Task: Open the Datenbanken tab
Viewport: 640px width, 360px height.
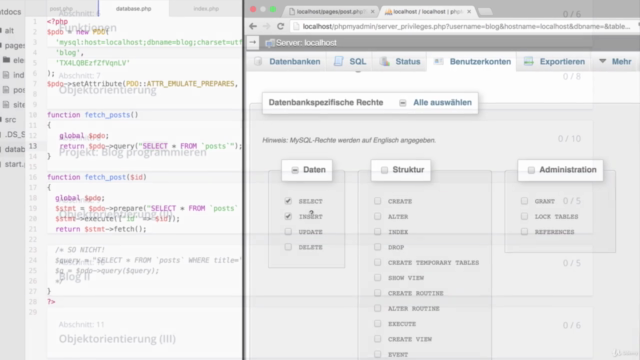Action: 287,62
